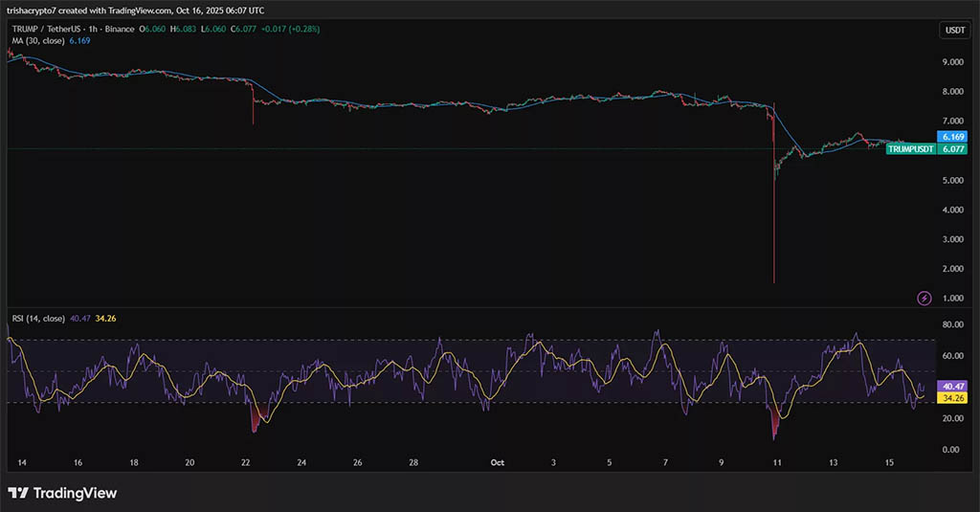This screenshot has width=980, height=512.
Task: Open the TRUMP / TetherUS symbol title
Action: 48,30
